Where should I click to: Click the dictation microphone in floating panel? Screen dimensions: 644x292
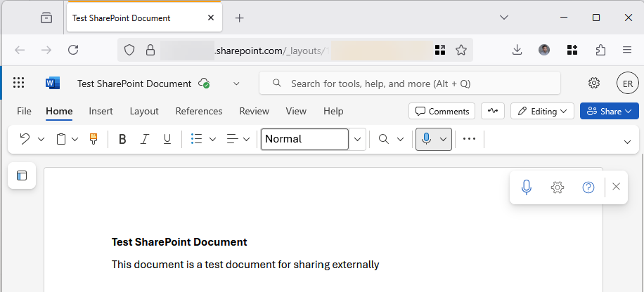click(527, 187)
